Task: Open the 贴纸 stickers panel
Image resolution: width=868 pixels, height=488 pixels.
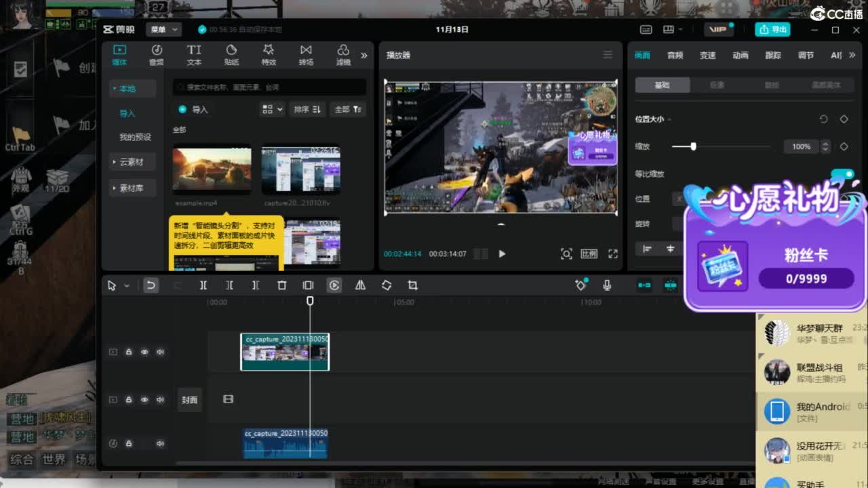Action: click(231, 55)
